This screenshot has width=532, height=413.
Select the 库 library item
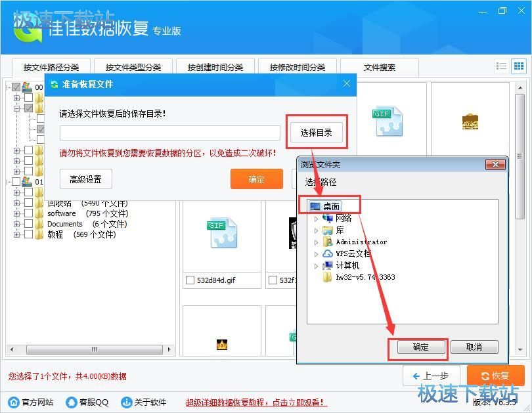tap(333, 230)
